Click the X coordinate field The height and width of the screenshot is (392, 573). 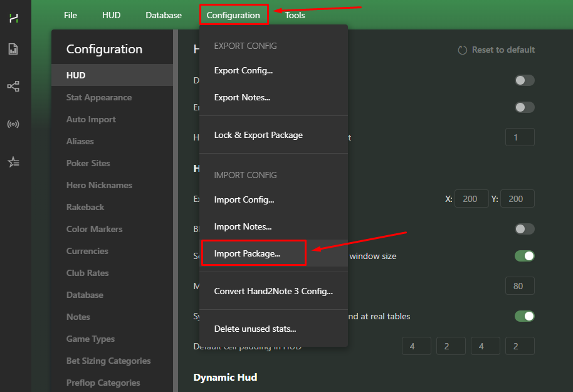pos(471,199)
